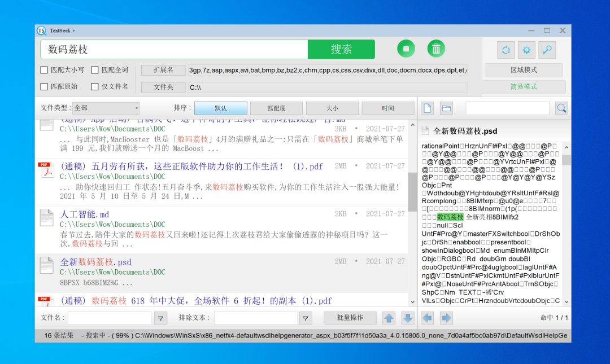Open result 全新数码荔枝.psd
This screenshot has width=610, height=364.
(95, 262)
